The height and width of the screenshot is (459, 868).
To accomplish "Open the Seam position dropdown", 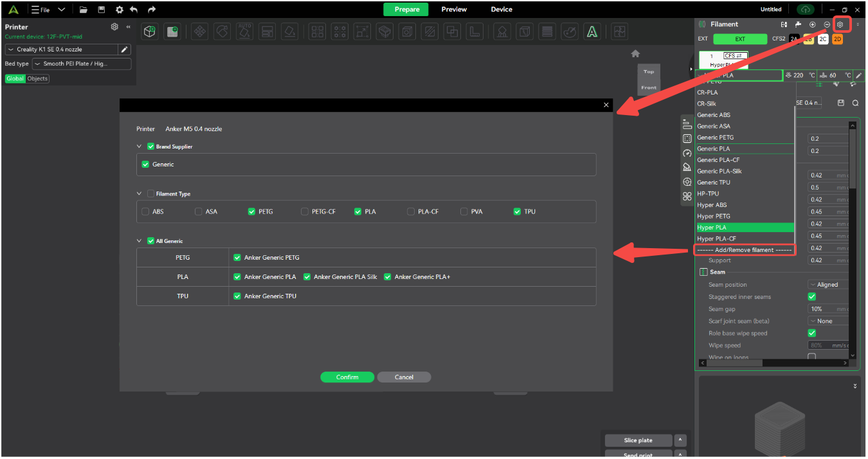I will (x=827, y=285).
